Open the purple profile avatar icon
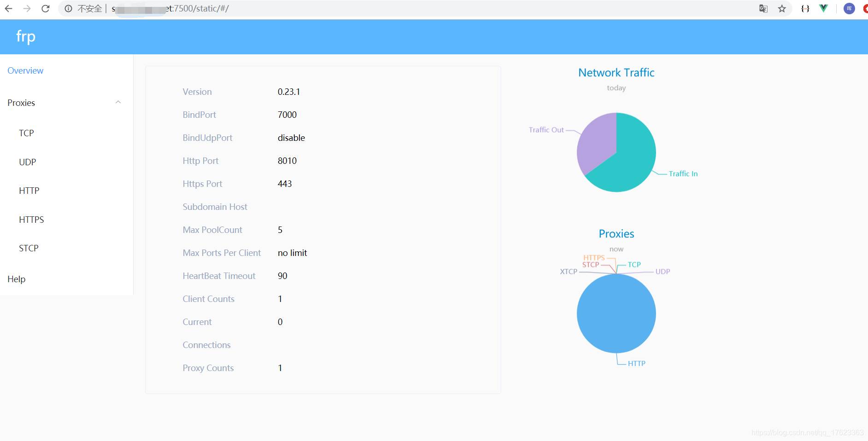The image size is (868, 441). [x=849, y=8]
